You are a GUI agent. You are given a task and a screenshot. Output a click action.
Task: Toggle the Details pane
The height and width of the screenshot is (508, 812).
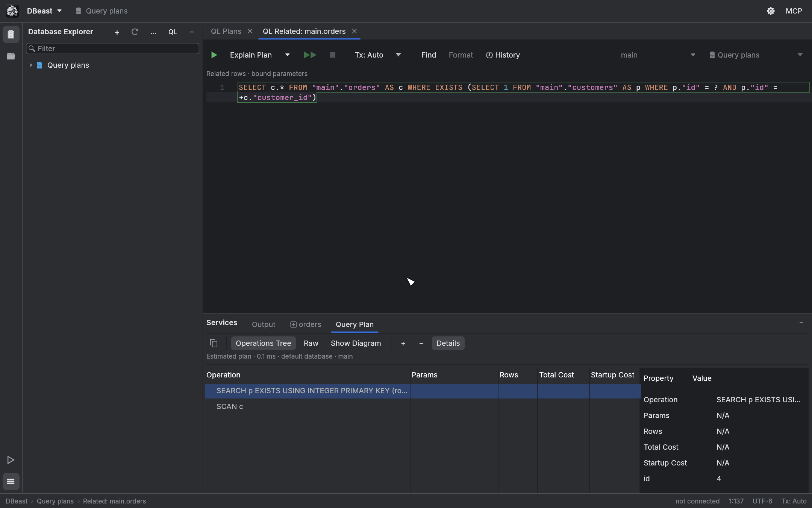[x=448, y=343]
